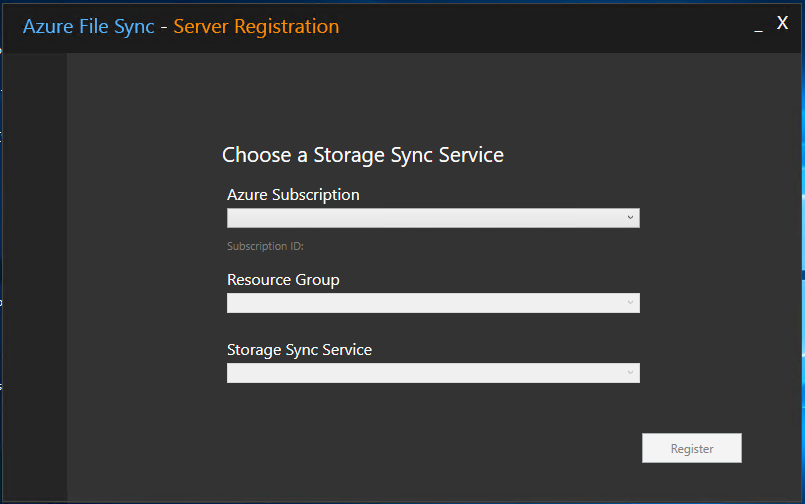The width and height of the screenshot is (805, 504).
Task: Close the Azure File Sync window
Action: tap(783, 24)
